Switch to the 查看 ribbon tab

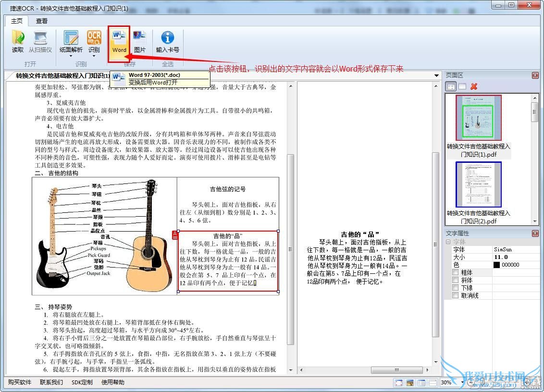click(x=42, y=21)
